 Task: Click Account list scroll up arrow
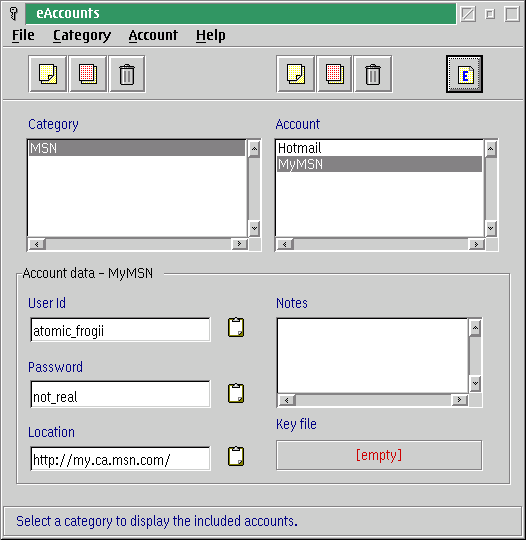pos(491,149)
